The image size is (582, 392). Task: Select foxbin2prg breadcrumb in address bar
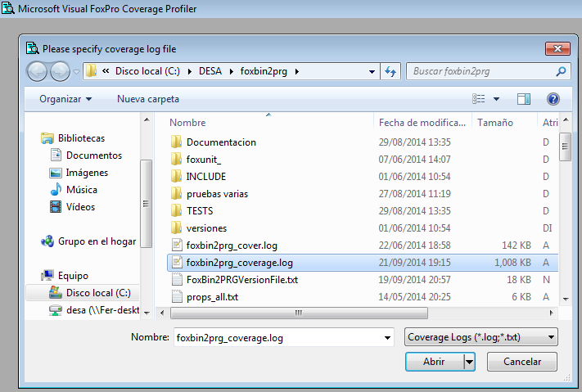(x=264, y=71)
